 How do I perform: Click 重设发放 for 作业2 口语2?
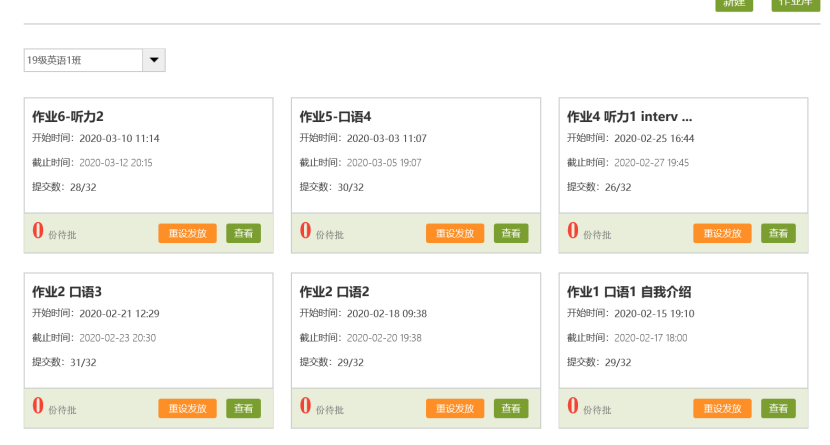tap(455, 408)
